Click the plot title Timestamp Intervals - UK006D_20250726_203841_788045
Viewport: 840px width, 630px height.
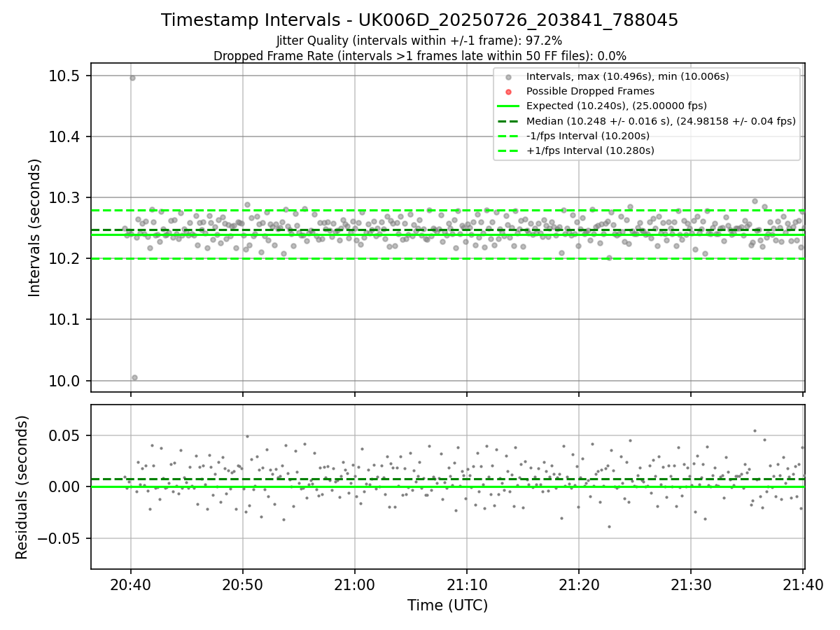tap(419, 20)
